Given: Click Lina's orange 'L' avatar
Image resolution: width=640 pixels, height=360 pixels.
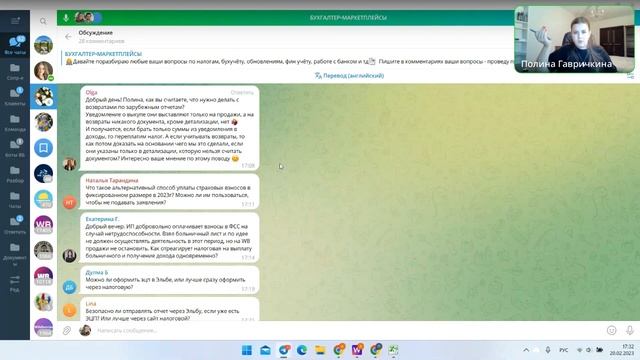Looking at the screenshot, I should click(x=69, y=310).
